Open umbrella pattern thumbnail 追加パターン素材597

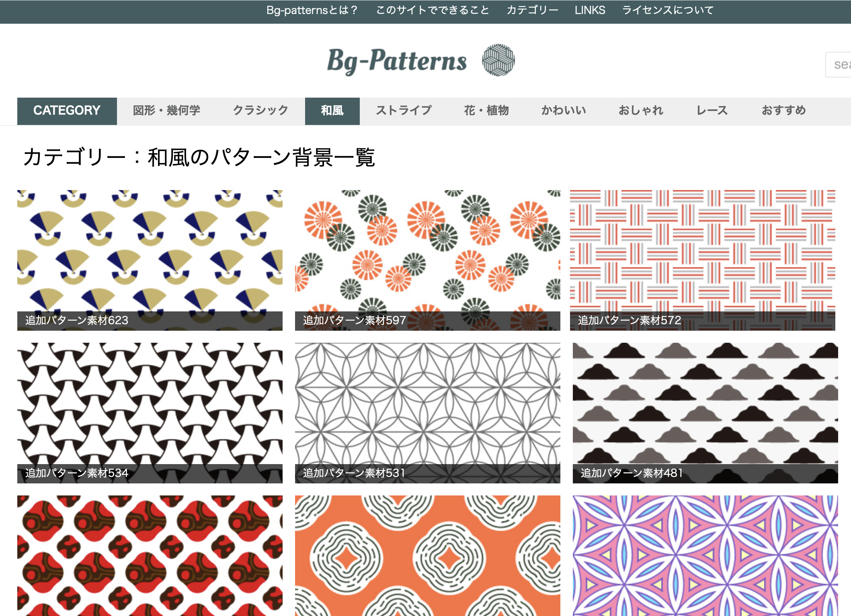tap(428, 260)
